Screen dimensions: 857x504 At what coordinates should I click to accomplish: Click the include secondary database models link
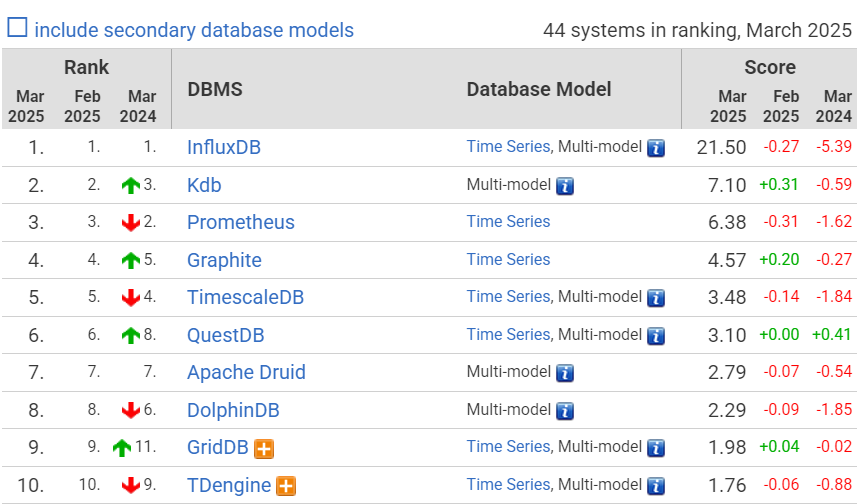pos(194,30)
